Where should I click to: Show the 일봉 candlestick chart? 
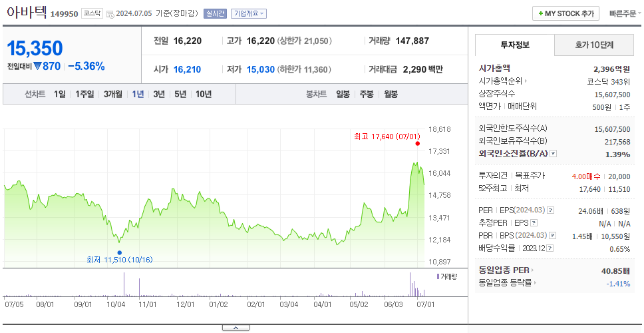pos(343,94)
